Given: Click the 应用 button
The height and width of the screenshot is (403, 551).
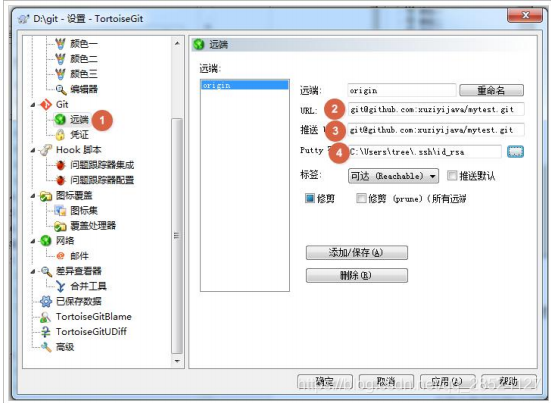Looking at the screenshot, I should 448,382.
